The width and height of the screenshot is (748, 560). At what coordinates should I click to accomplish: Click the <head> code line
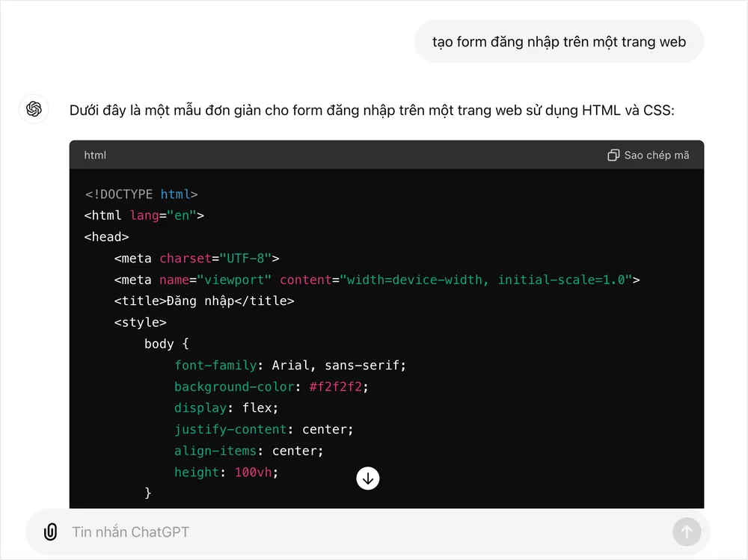106,236
